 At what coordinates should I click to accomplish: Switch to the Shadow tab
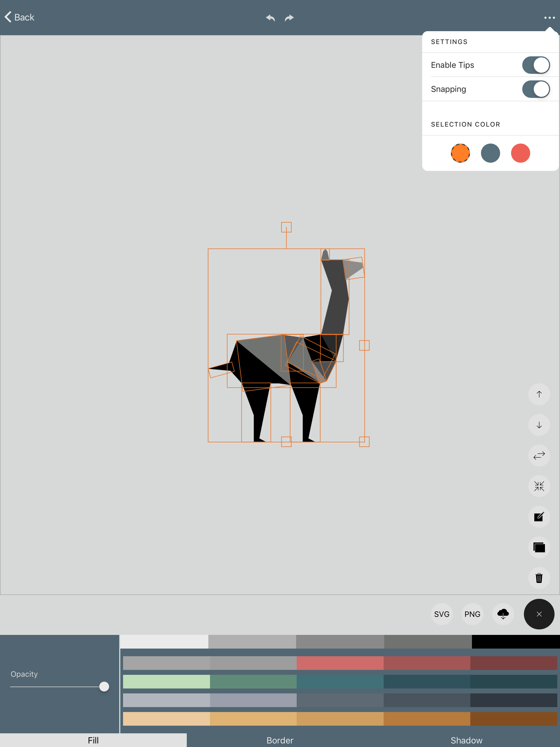[x=466, y=740]
